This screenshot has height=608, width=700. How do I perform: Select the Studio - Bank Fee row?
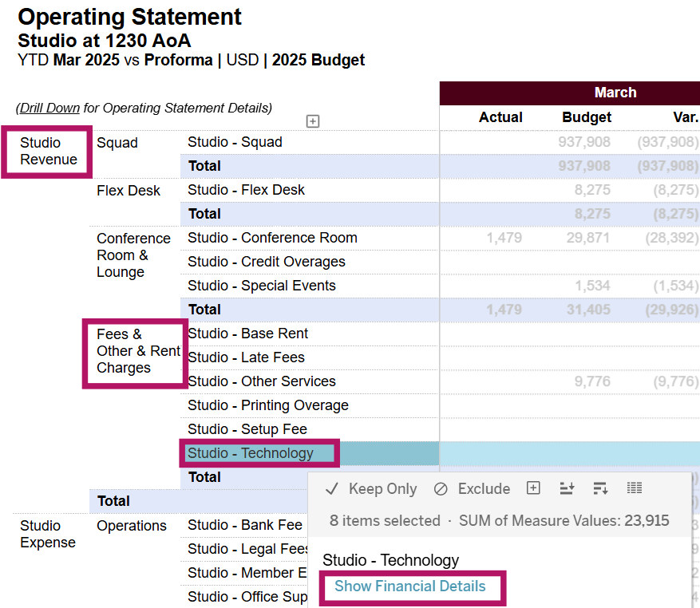click(245, 525)
